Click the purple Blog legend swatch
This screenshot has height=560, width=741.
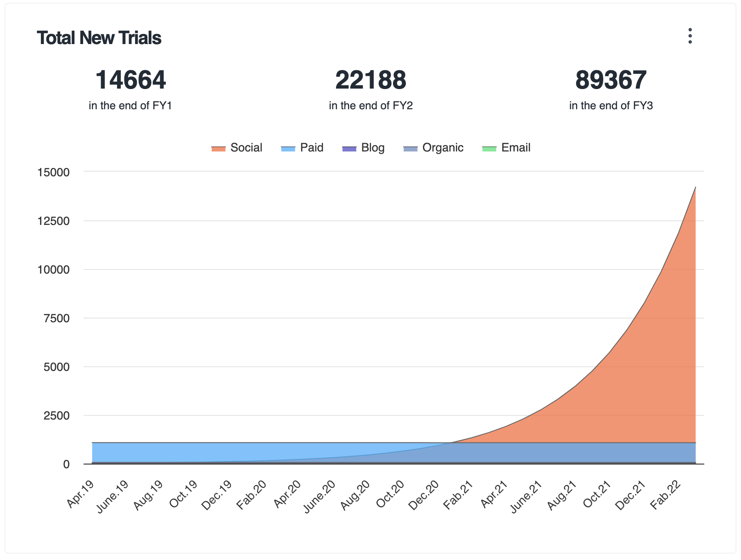click(349, 148)
